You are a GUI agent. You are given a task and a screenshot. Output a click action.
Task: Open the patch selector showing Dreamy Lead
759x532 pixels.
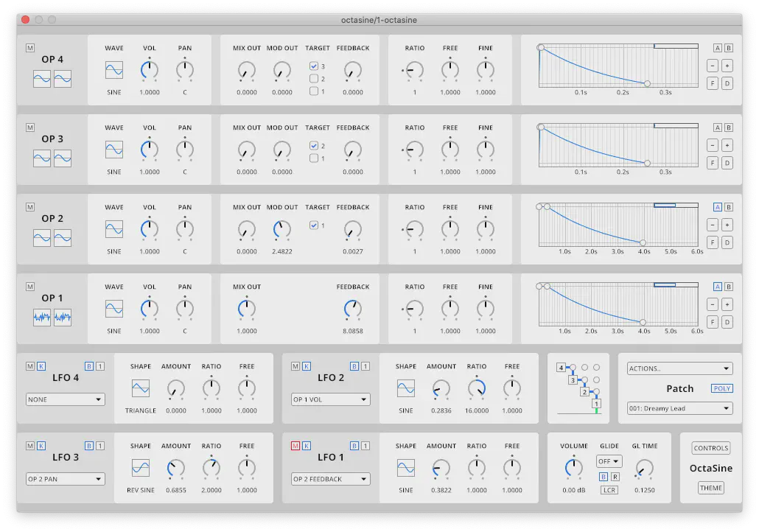pyautogui.click(x=679, y=408)
